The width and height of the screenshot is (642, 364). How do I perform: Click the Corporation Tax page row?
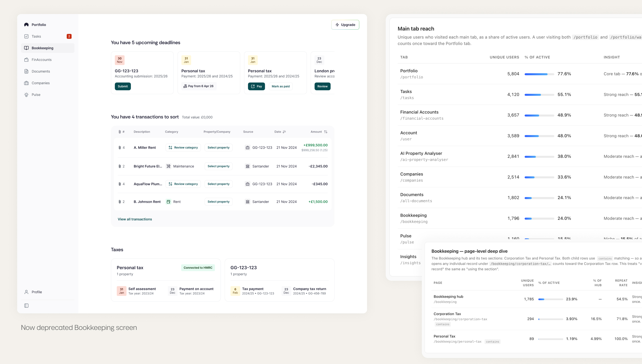[537, 319]
